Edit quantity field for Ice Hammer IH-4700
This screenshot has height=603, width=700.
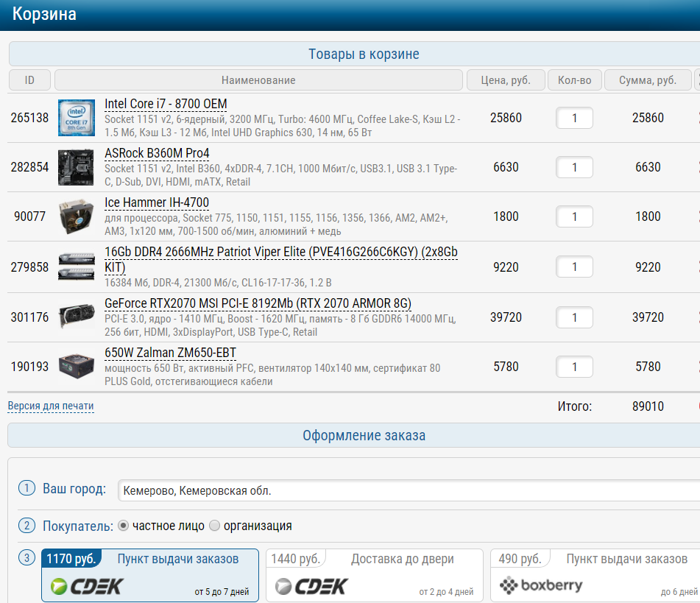[575, 216]
